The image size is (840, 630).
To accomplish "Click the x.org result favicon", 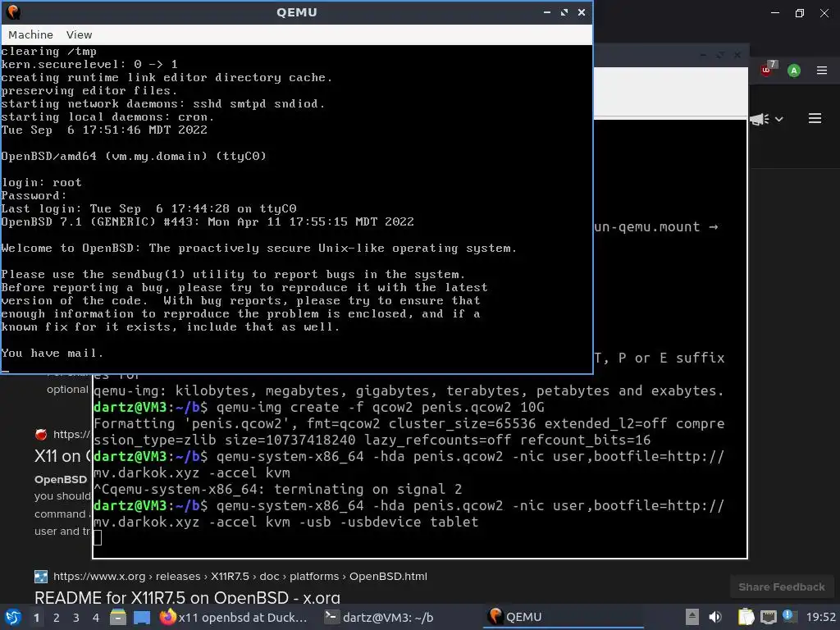I will (x=41, y=577).
